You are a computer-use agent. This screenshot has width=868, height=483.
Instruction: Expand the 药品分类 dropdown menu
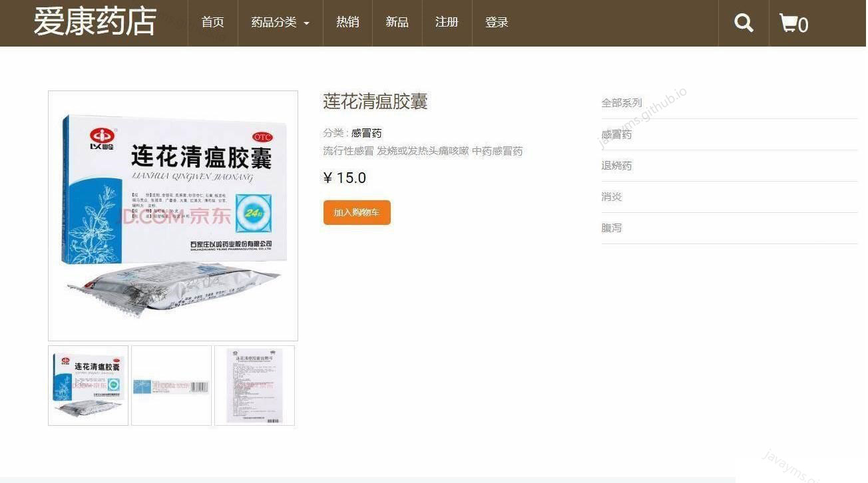280,22
